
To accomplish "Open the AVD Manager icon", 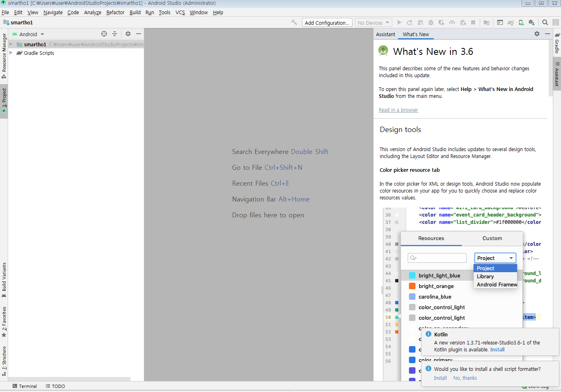I will pyautogui.click(x=521, y=22).
